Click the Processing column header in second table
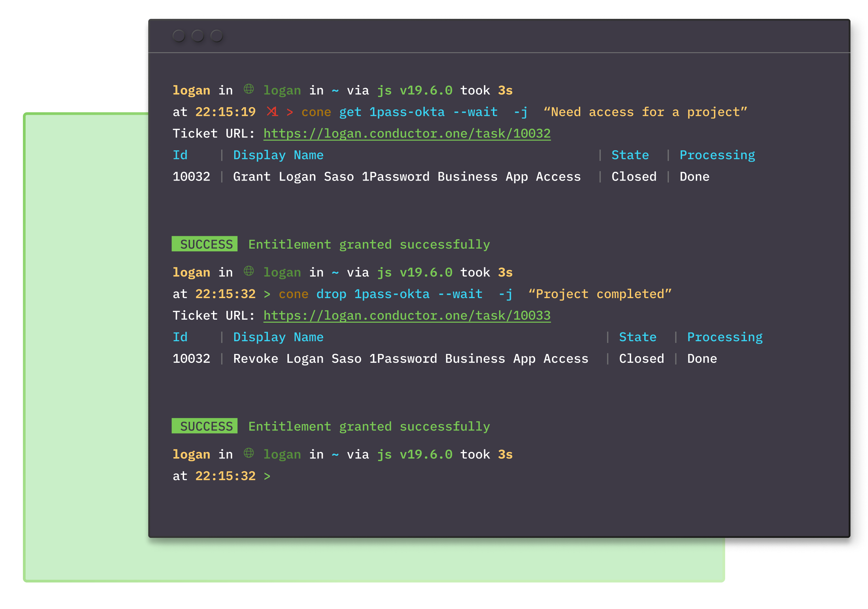Viewport: 868px width, 609px height. tap(725, 336)
